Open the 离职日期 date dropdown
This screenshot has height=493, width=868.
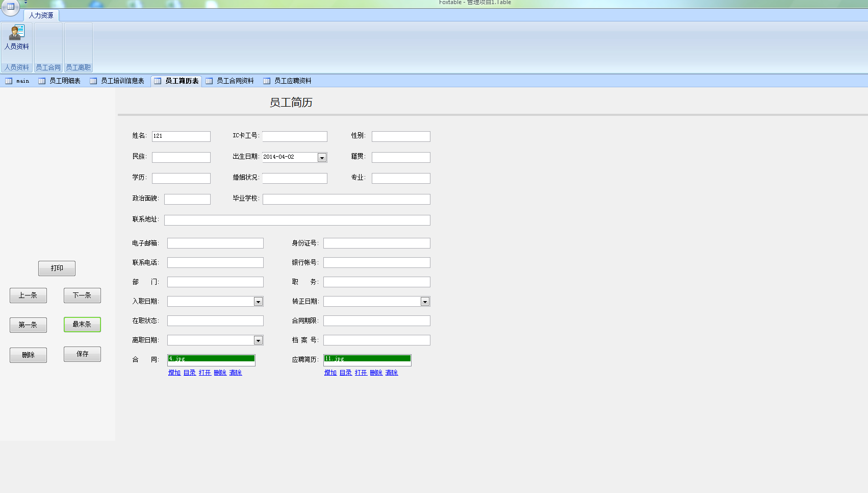tap(258, 340)
